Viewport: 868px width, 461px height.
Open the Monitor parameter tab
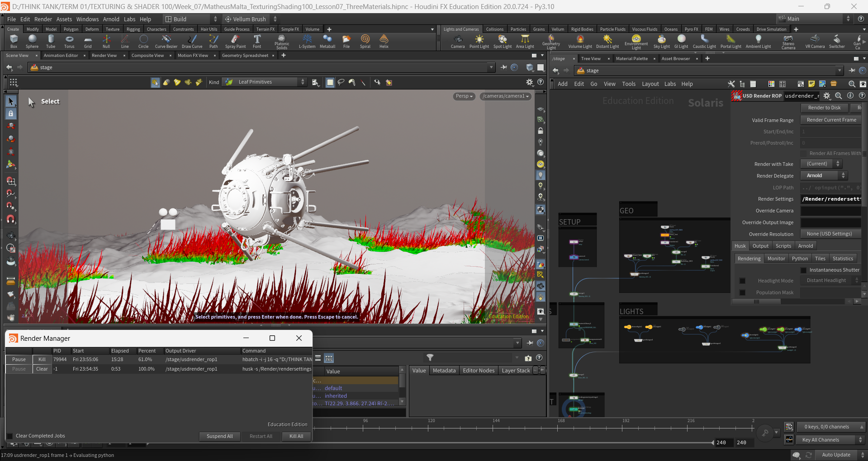point(776,259)
